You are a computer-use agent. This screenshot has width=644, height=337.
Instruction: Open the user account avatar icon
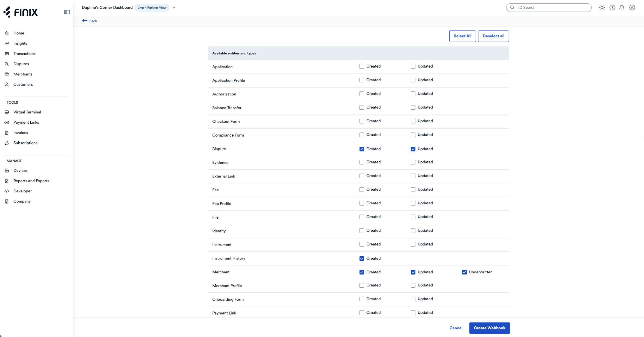point(632,8)
